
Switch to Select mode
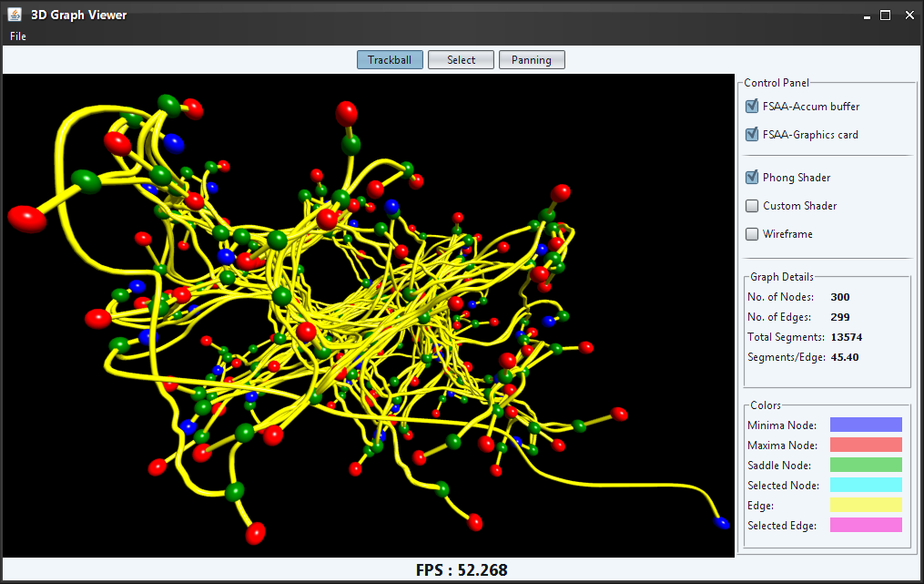point(461,60)
